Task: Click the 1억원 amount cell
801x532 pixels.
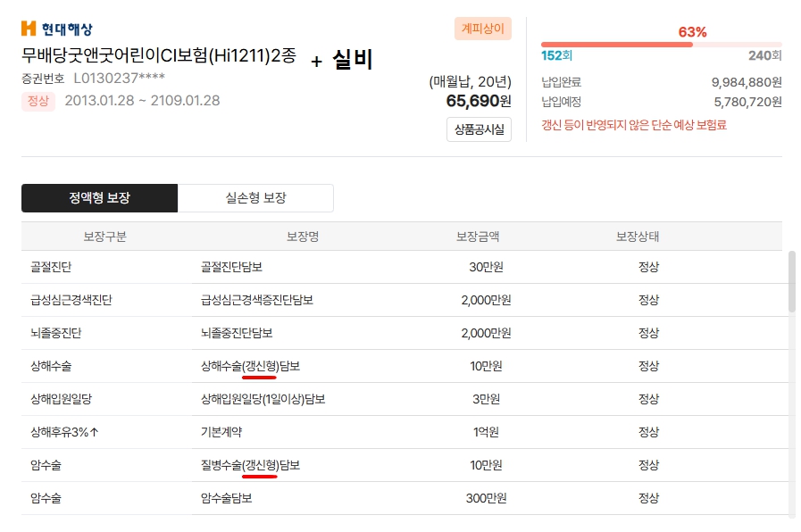Action: point(486,432)
